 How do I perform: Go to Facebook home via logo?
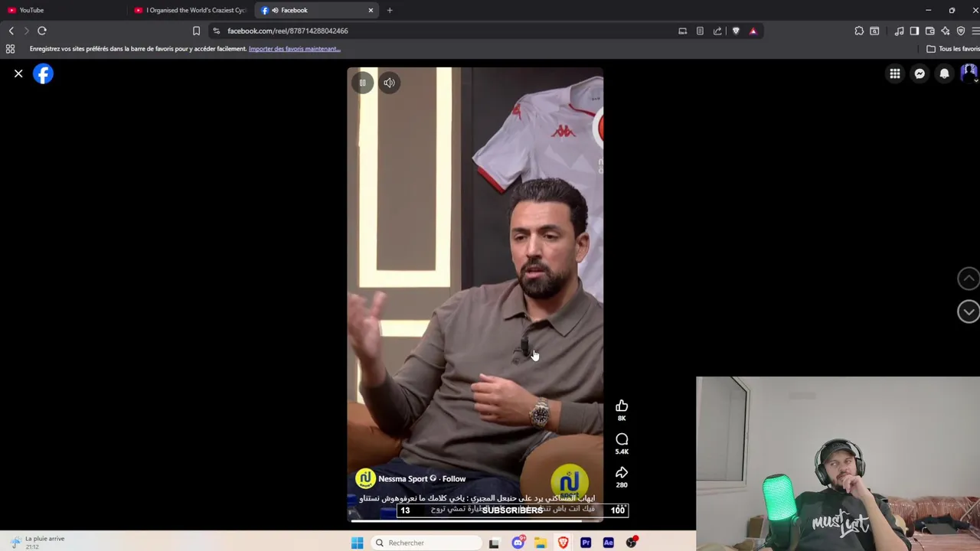pos(43,74)
